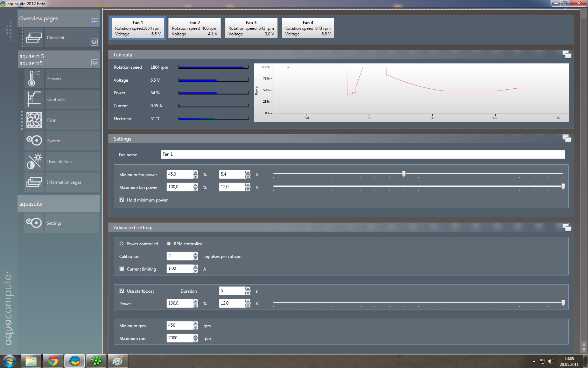Image resolution: width=588 pixels, height=368 pixels.
Task: Switch to Fan 2 tab
Action: point(194,28)
